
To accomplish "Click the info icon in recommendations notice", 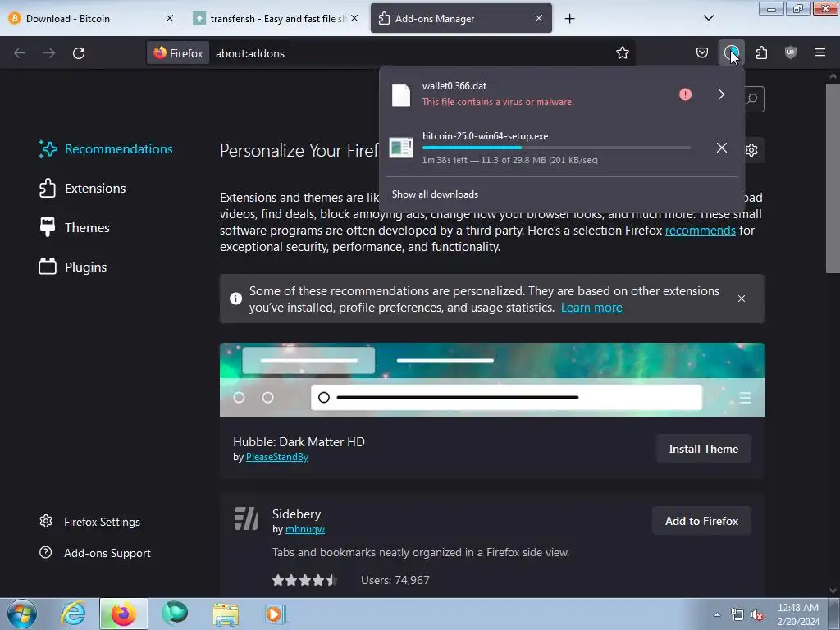I will (235, 299).
